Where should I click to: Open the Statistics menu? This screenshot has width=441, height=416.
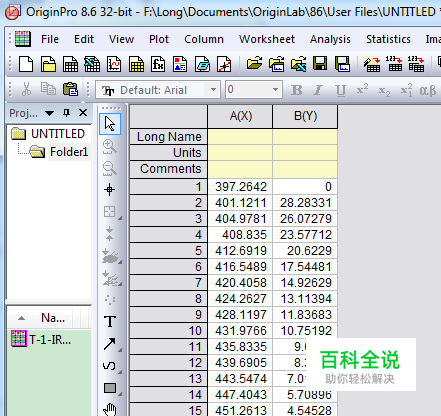tap(388, 39)
